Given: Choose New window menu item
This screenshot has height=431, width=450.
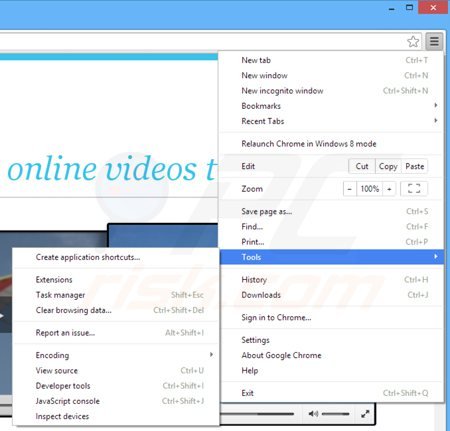Looking at the screenshot, I should coord(332,75).
